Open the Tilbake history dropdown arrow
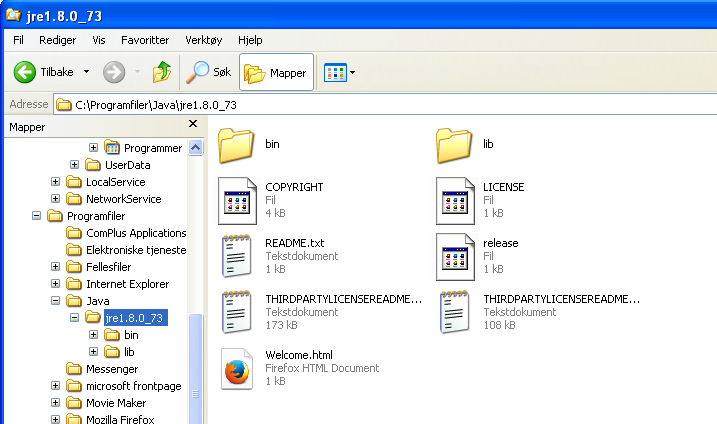The width and height of the screenshot is (717, 424). [x=86, y=72]
